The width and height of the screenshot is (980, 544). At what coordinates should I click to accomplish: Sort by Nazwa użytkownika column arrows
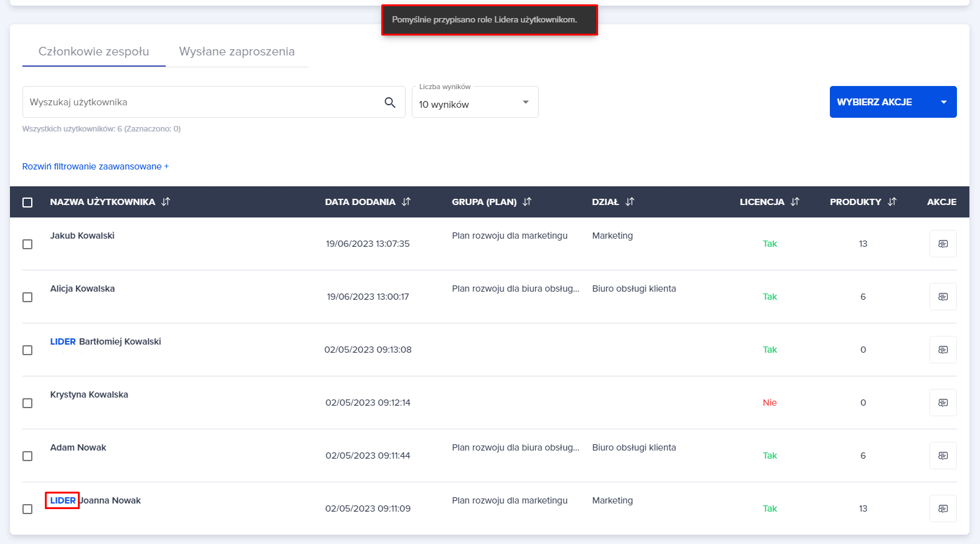coord(166,202)
